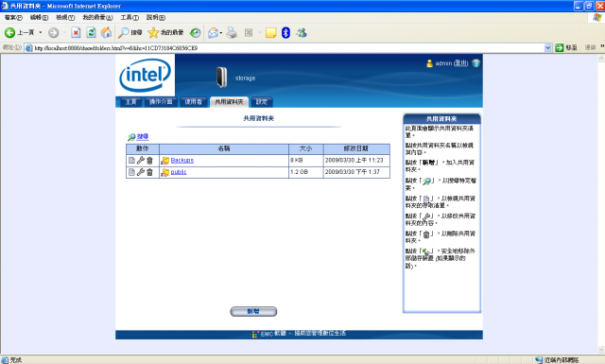This screenshot has width=605, height=364.
Task: Click trash icon in the public row
Action: [x=149, y=172]
